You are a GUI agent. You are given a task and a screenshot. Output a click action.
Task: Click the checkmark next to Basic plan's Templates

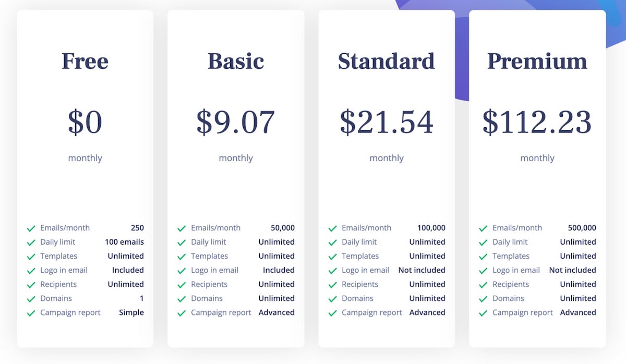pos(182,257)
